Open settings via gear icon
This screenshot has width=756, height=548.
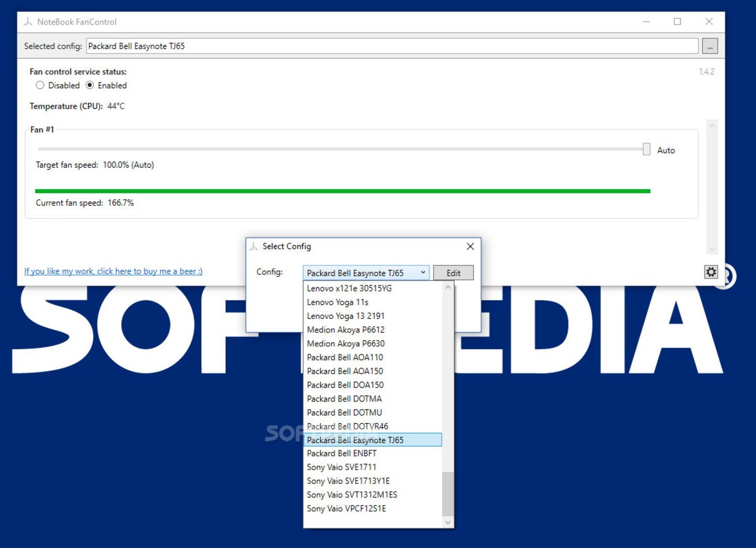[x=711, y=272]
